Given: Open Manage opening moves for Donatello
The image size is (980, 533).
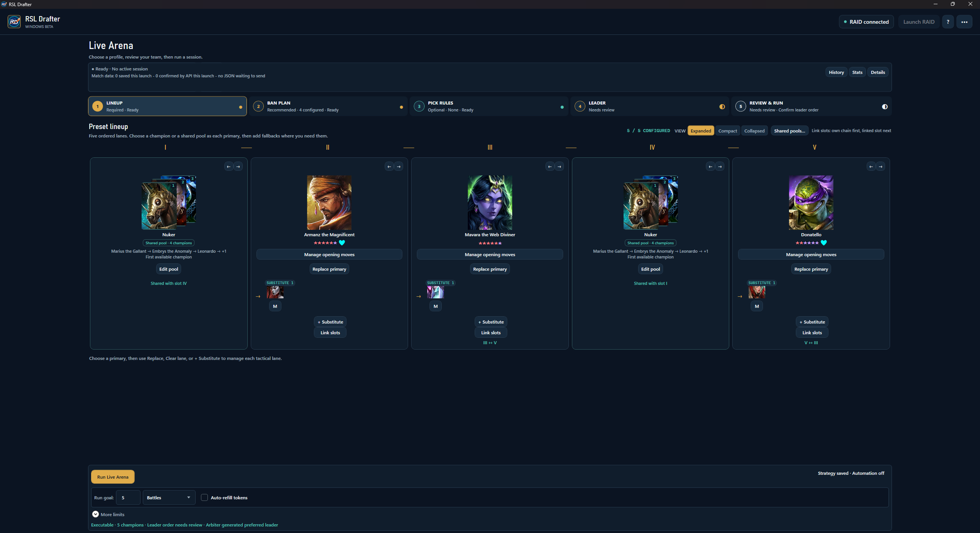Looking at the screenshot, I should click(x=811, y=255).
